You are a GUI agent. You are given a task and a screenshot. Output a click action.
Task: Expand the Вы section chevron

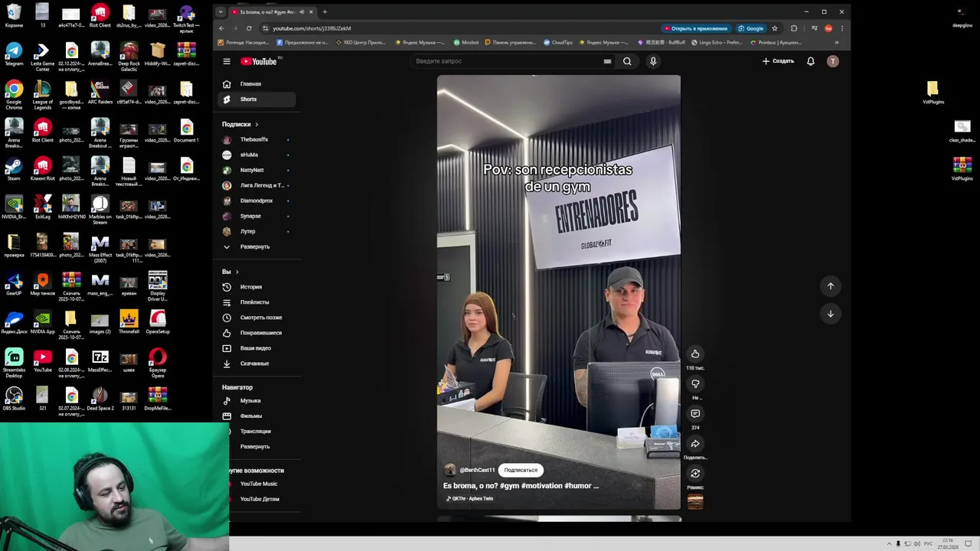pyautogui.click(x=237, y=272)
